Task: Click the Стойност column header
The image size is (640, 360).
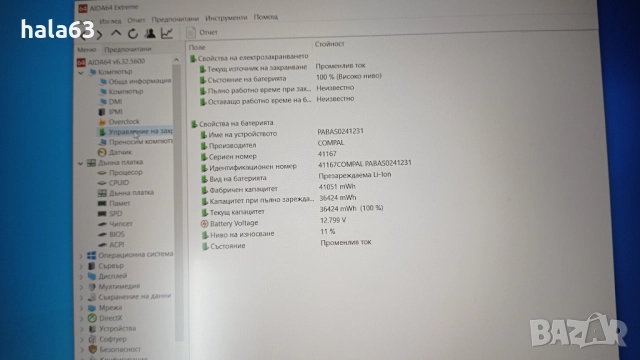Action: [x=329, y=44]
